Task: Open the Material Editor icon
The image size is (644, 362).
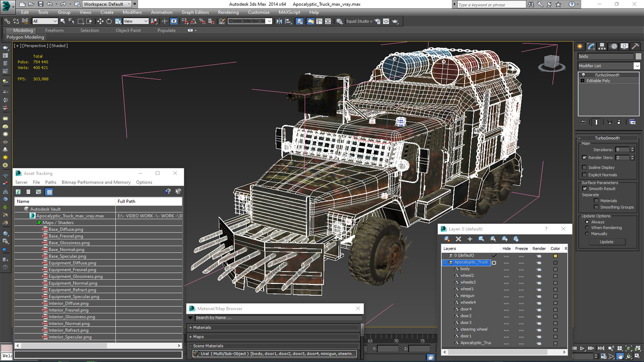Action: pos(339,21)
